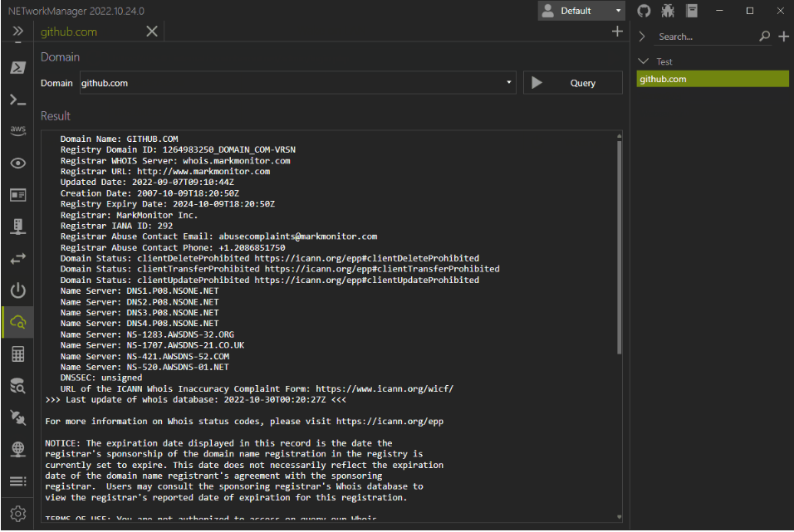Image resolution: width=794 pixels, height=532 pixels.
Task: Open the Wake on LAN power icon
Action: tap(18, 290)
